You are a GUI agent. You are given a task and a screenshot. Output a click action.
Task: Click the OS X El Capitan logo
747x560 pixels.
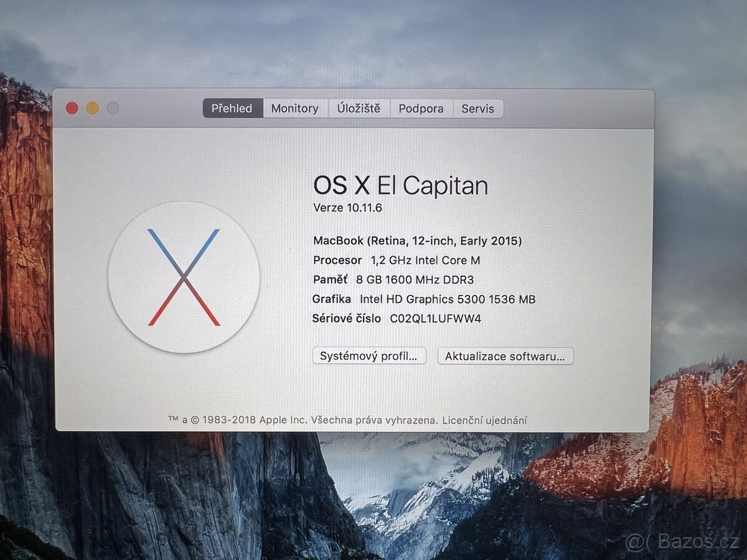click(x=186, y=277)
